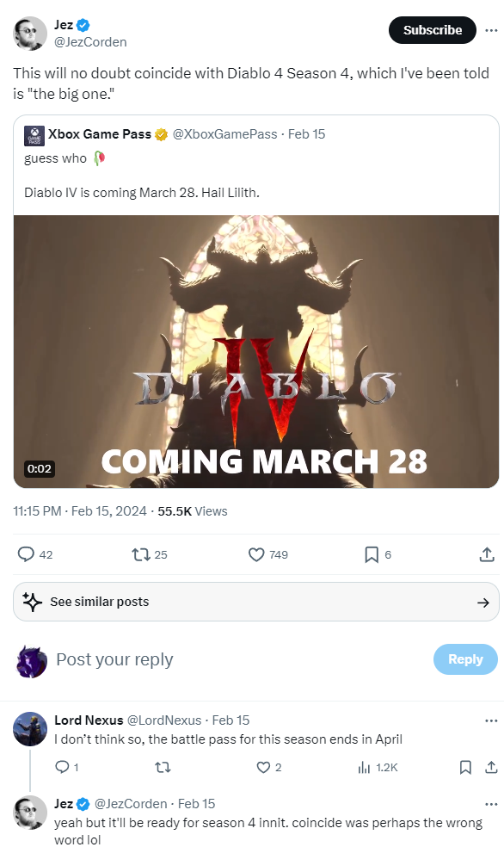Viewport: 504px width, 847px height.
Task: Open more options menu beside Subscribe
Action: coord(491,30)
